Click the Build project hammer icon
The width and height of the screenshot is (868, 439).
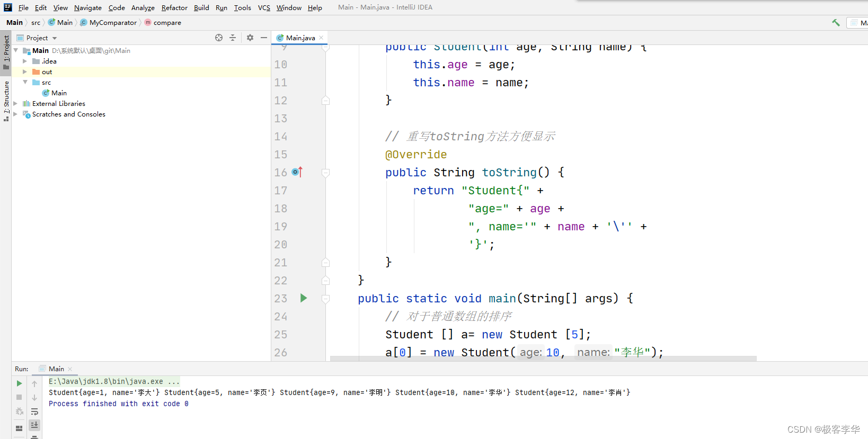click(x=836, y=22)
